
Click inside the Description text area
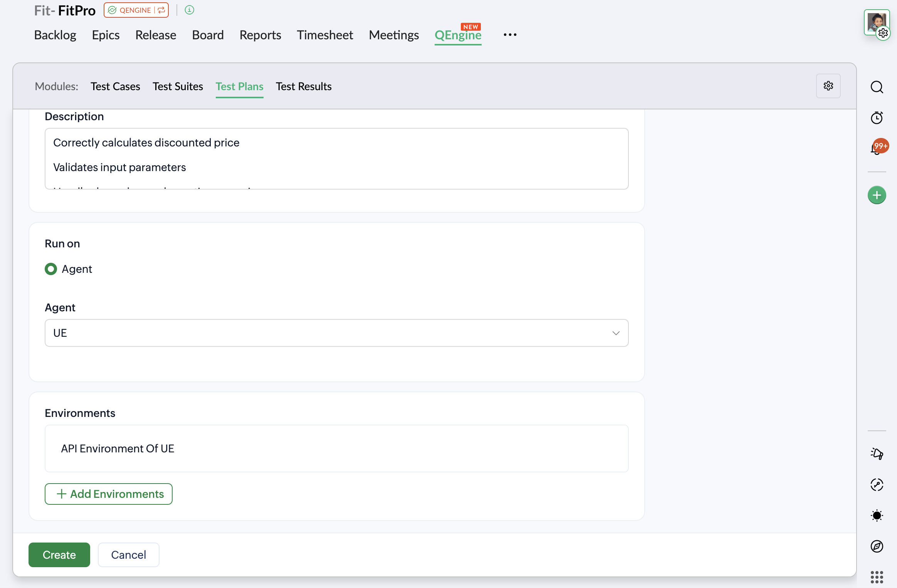336,159
